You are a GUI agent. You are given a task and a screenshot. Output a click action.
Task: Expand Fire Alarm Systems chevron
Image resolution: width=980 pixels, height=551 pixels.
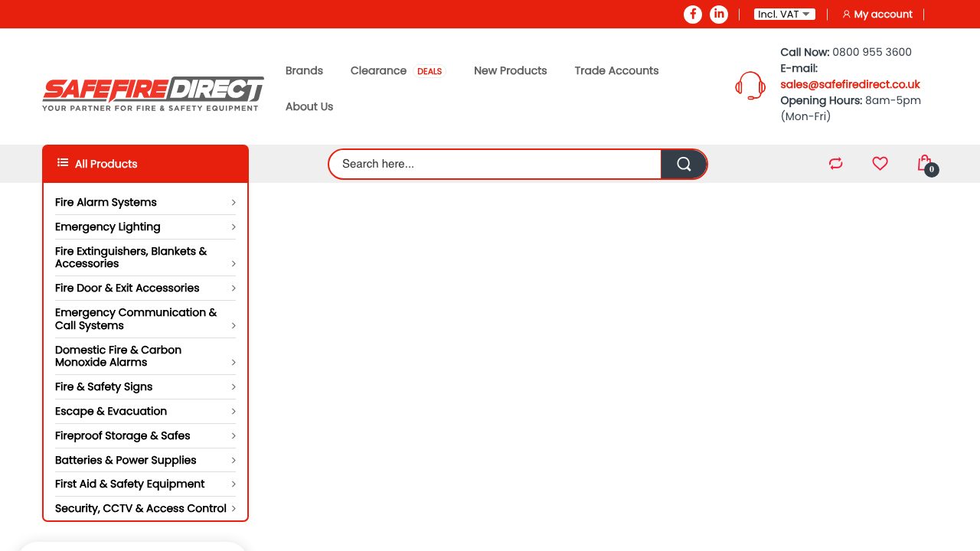point(234,203)
